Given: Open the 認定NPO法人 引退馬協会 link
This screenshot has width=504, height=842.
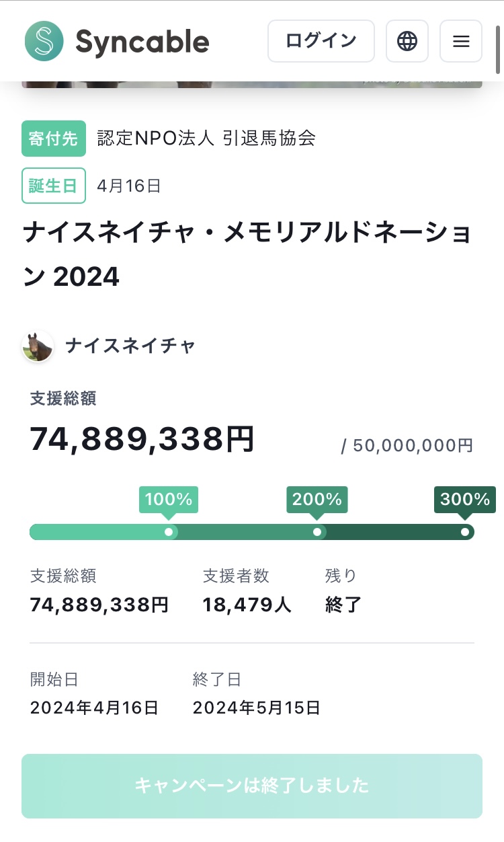Looking at the screenshot, I should (206, 138).
